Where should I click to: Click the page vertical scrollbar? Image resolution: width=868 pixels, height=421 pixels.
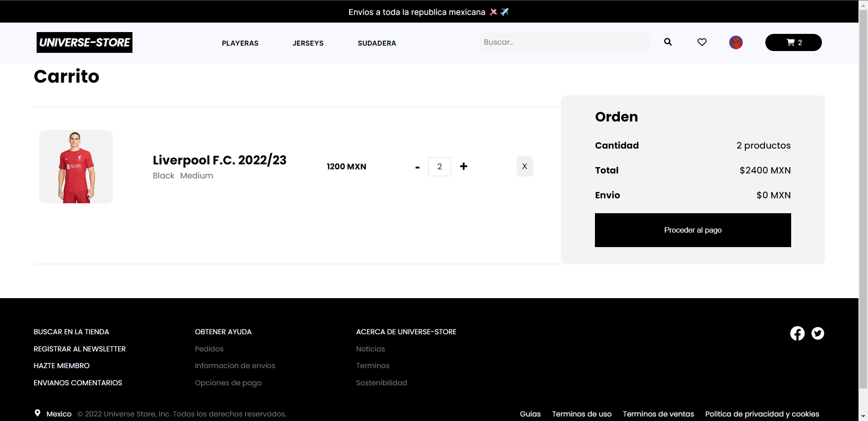pos(863,198)
